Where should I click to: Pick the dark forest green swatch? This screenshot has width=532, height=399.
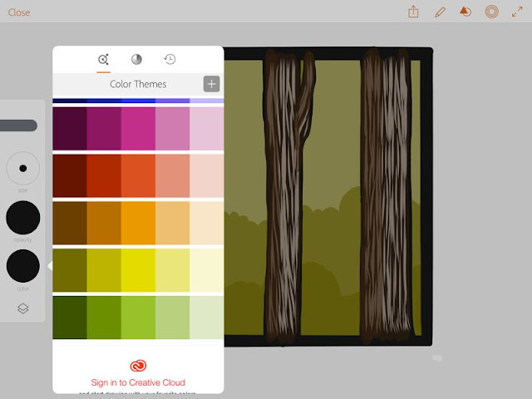click(70, 318)
